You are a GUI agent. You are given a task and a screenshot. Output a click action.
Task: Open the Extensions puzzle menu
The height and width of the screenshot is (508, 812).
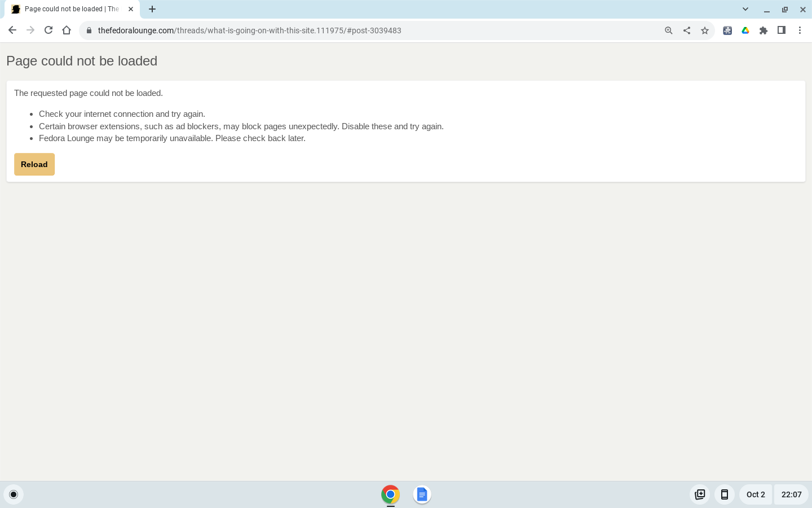pyautogui.click(x=764, y=30)
